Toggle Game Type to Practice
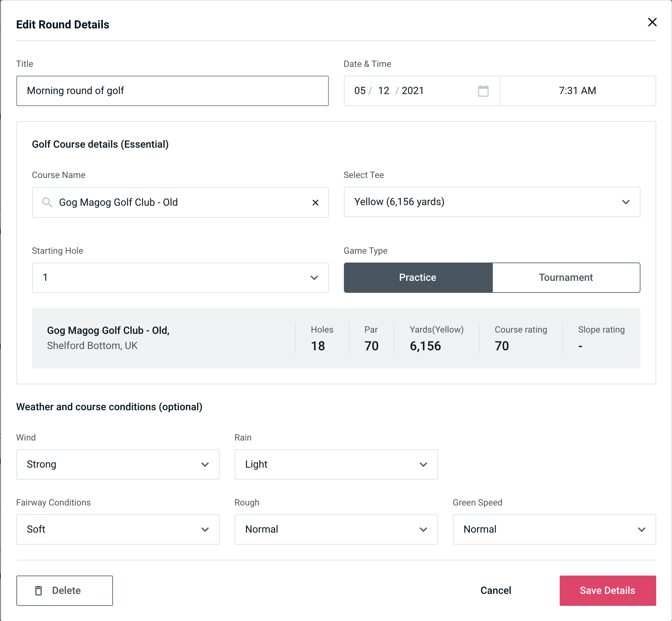Image resolution: width=672 pixels, height=621 pixels. click(418, 277)
